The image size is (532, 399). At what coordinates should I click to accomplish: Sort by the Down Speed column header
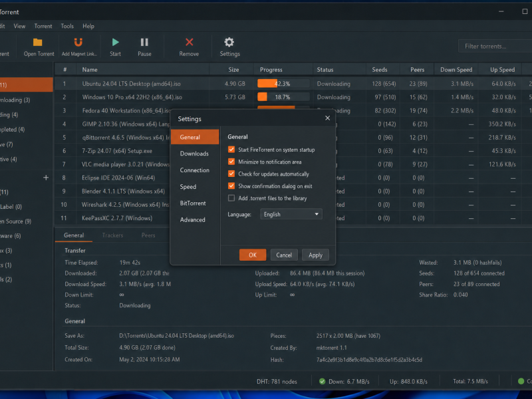tap(456, 70)
